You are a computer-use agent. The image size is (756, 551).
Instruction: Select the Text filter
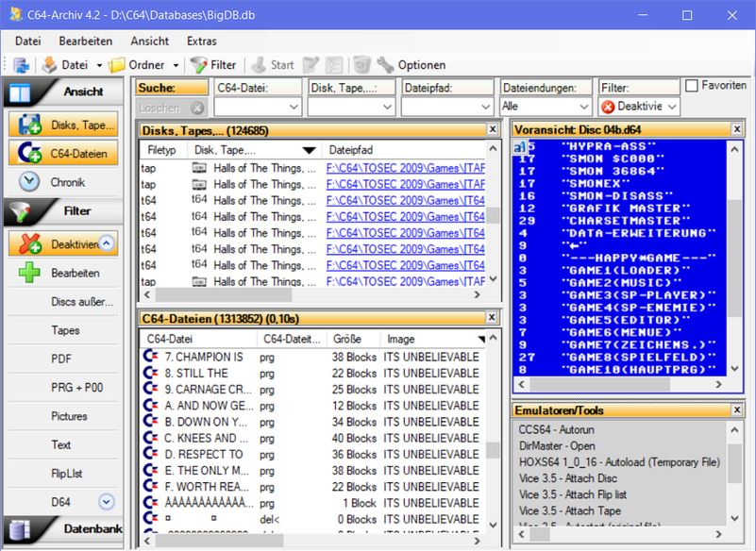click(x=63, y=444)
